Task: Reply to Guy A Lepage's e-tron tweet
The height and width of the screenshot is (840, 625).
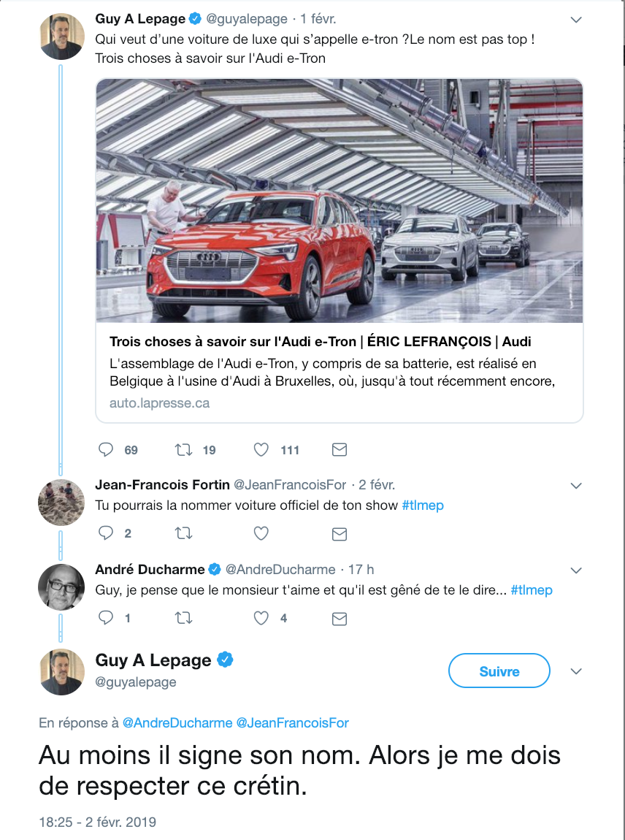Action: 106,449
